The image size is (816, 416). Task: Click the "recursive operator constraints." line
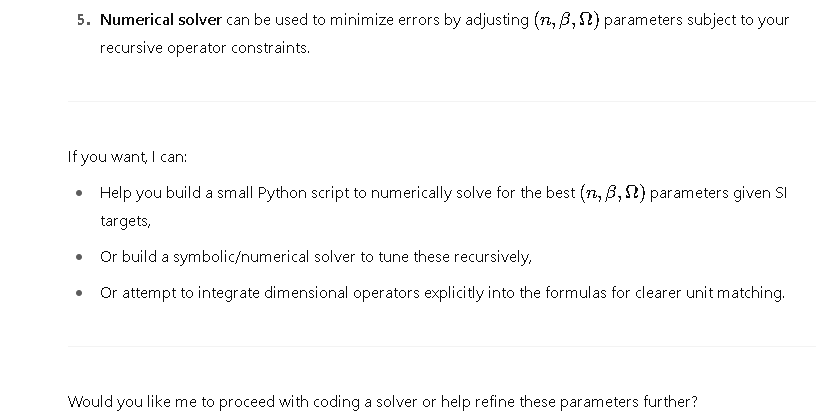point(205,48)
